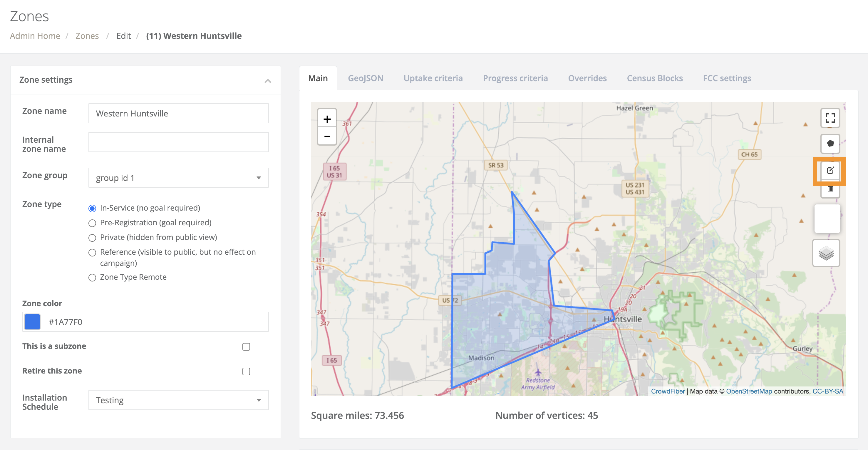Check the 'This is a subzone' checkbox
Image resolution: width=868 pixels, height=450 pixels.
coord(246,346)
